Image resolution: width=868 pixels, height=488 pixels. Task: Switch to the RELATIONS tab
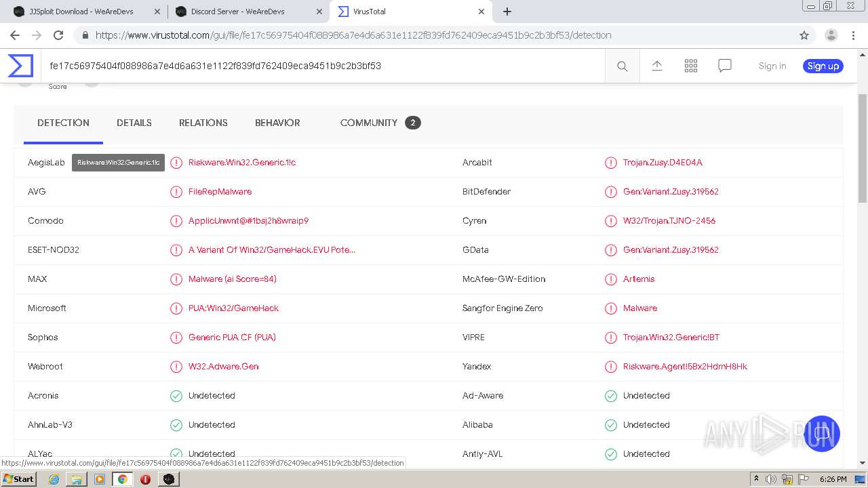point(203,123)
